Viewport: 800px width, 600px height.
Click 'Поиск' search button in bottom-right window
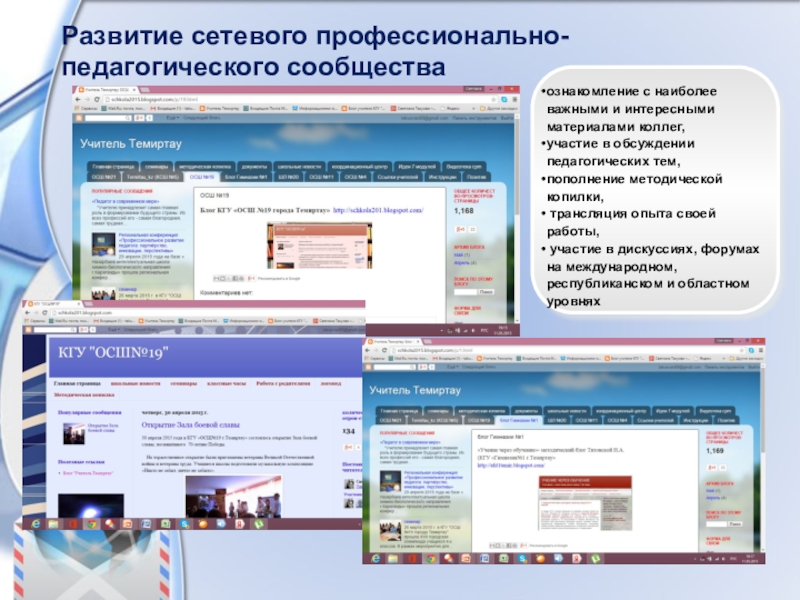[x=735, y=524]
